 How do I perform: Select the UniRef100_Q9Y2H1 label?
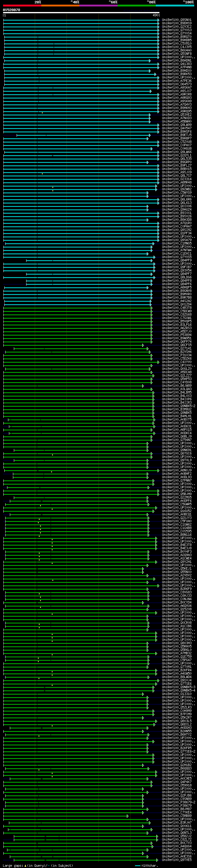point(177,562)
